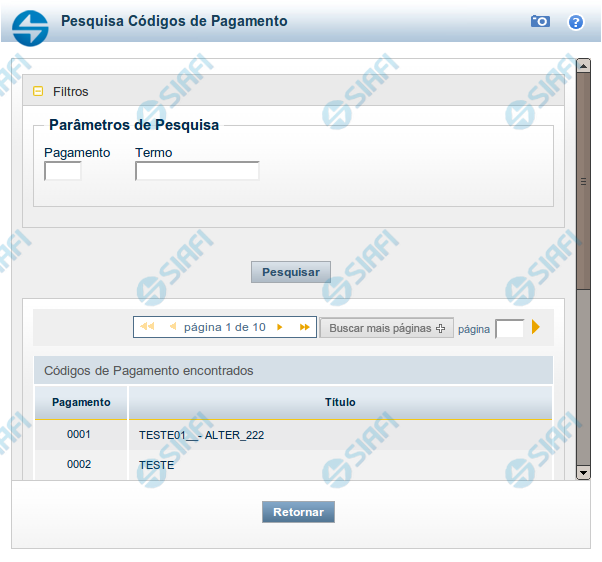Screen dimensions: 602x562
Task: Click the camera screenshot icon
Action: [540, 21]
